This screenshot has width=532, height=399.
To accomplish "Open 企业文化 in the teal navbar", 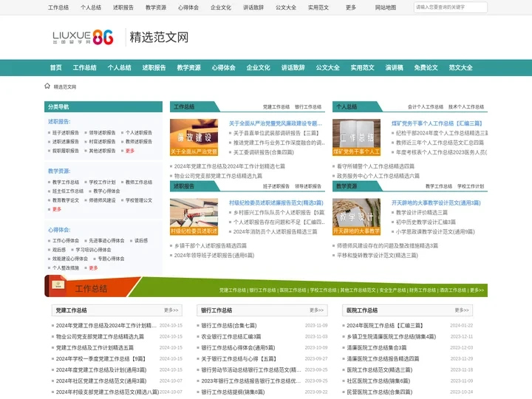I will coord(258,67).
